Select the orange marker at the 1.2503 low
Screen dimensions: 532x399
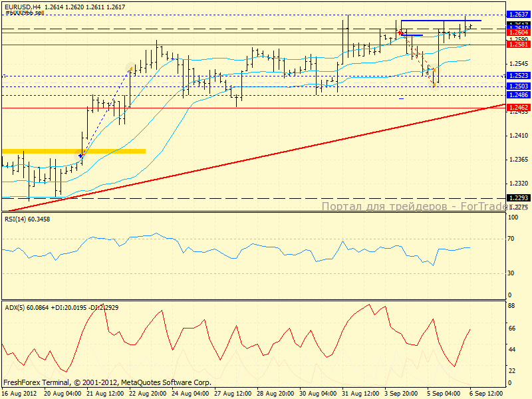click(x=434, y=84)
